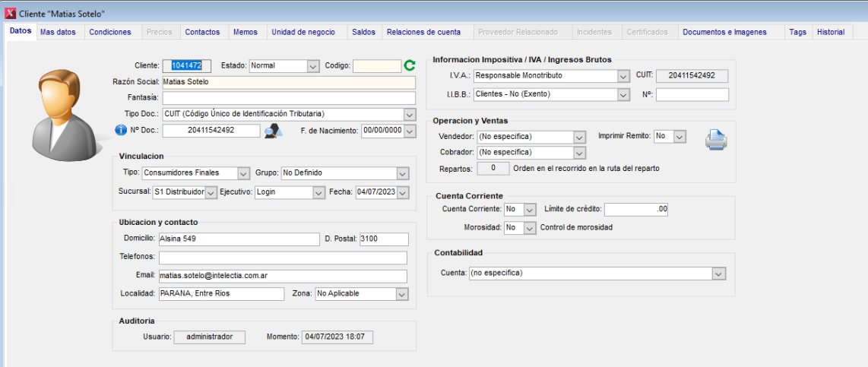
Task: Open the Contabilidad Cuenta dropdown
Action: 717,274
